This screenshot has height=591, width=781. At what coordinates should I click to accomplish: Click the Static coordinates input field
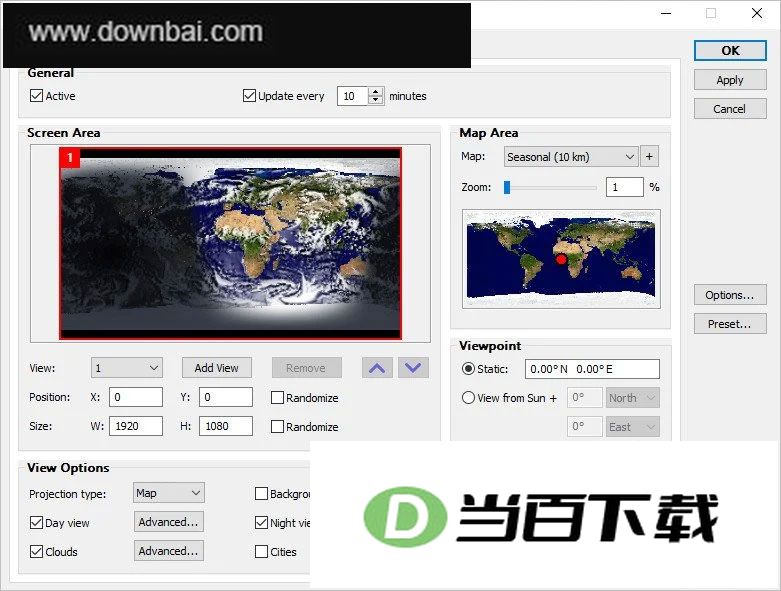pos(592,369)
